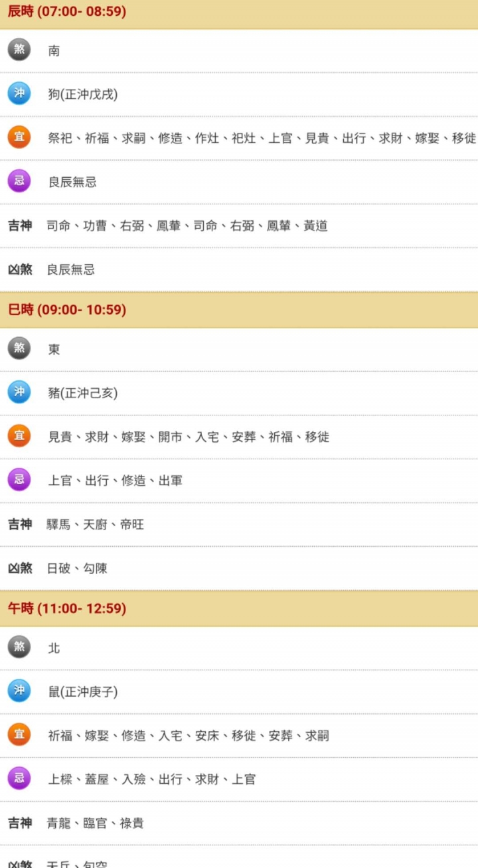Viewport: 478px width, 868px height.
Task: Click the purple 忌 icon beside 上樑、蓋屋
Action: tap(19, 778)
